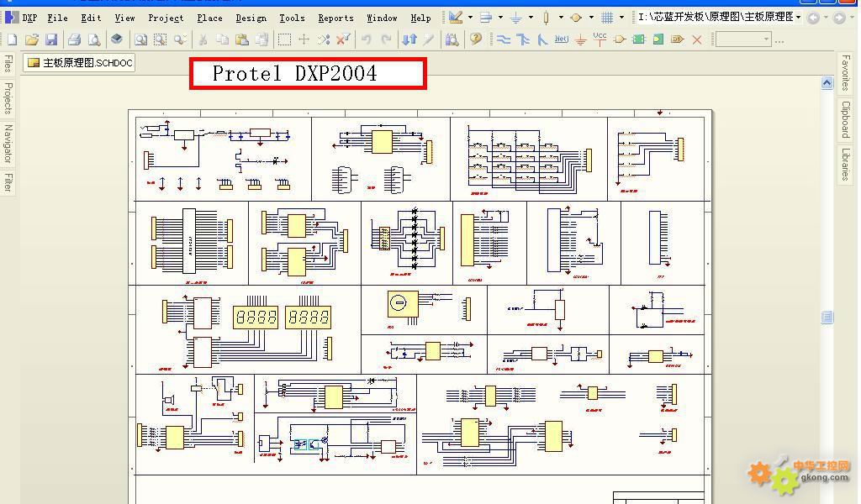Expand the drawing utility tools dropdown arrow

(x=470, y=18)
